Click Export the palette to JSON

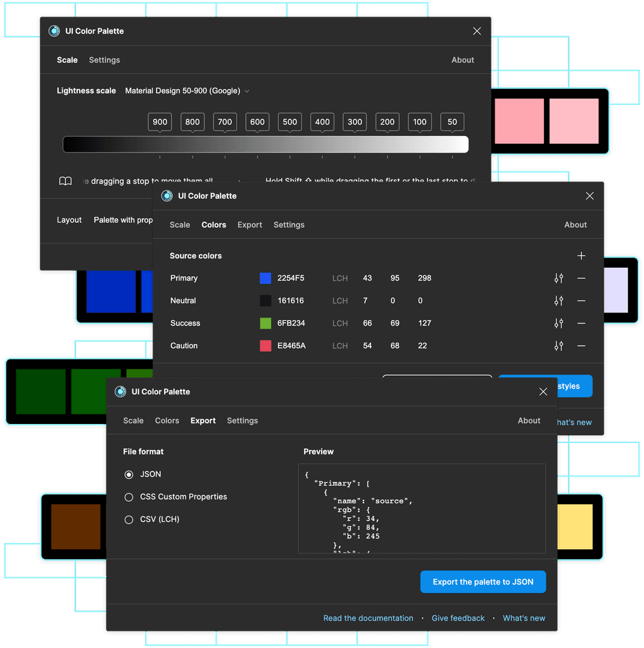click(x=483, y=582)
